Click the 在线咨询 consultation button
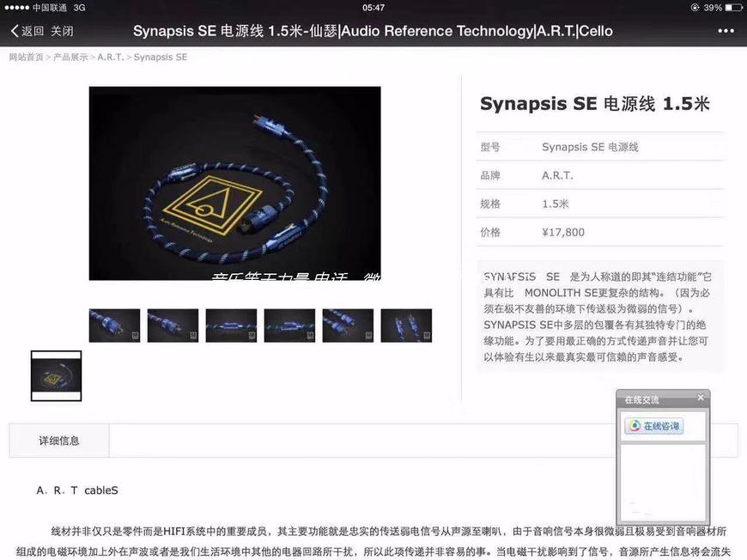The width and height of the screenshot is (747, 560). [654, 426]
